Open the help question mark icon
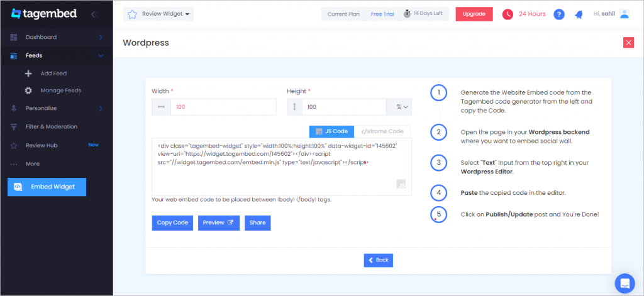Screen dimensions: 644x296 click(559, 14)
